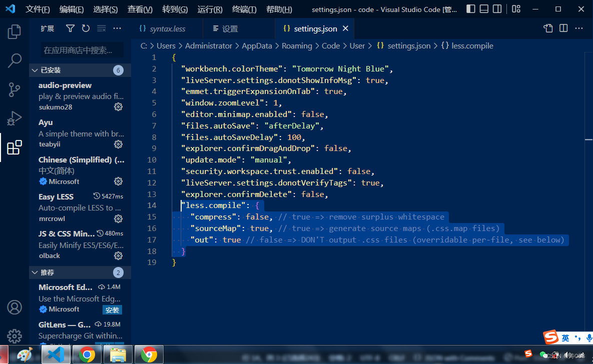Viewport: 593px width, 364px height.
Task: Open More Actions ellipsis in Extensions panel
Action: 117,28
